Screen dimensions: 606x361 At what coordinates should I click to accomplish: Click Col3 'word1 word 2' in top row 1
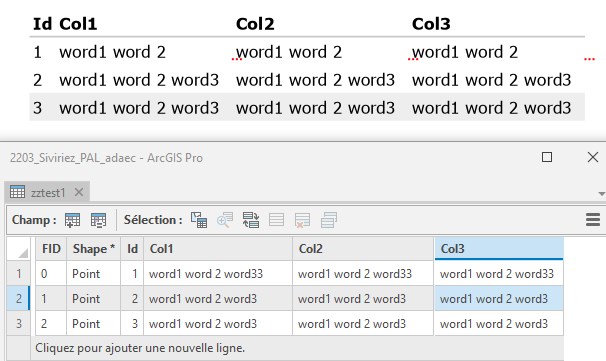pyautogui.click(x=465, y=52)
